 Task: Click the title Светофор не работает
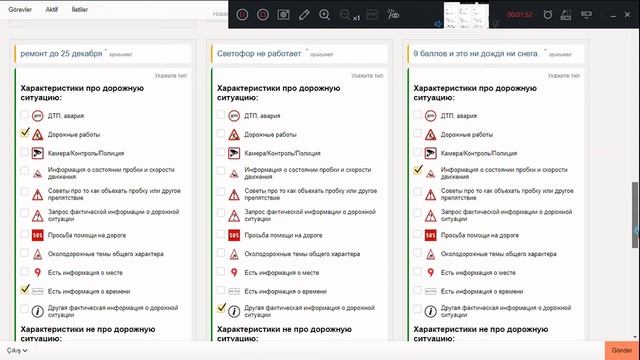click(x=259, y=53)
